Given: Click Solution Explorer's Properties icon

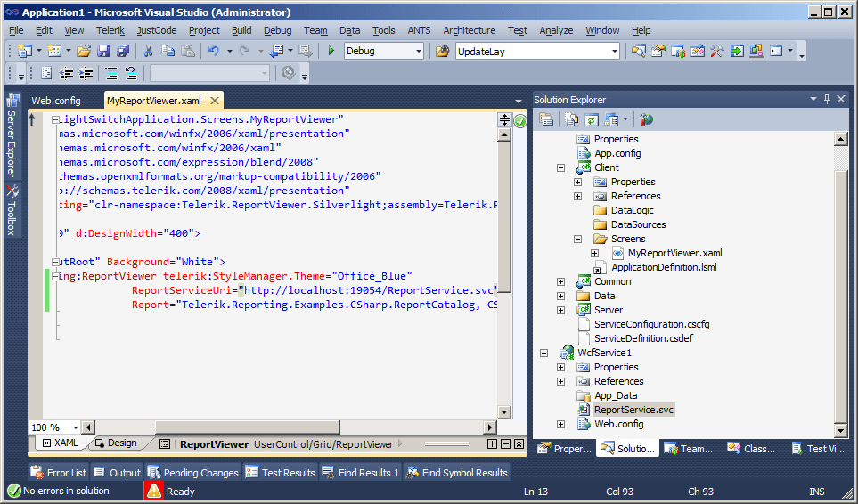Looking at the screenshot, I should (x=546, y=118).
